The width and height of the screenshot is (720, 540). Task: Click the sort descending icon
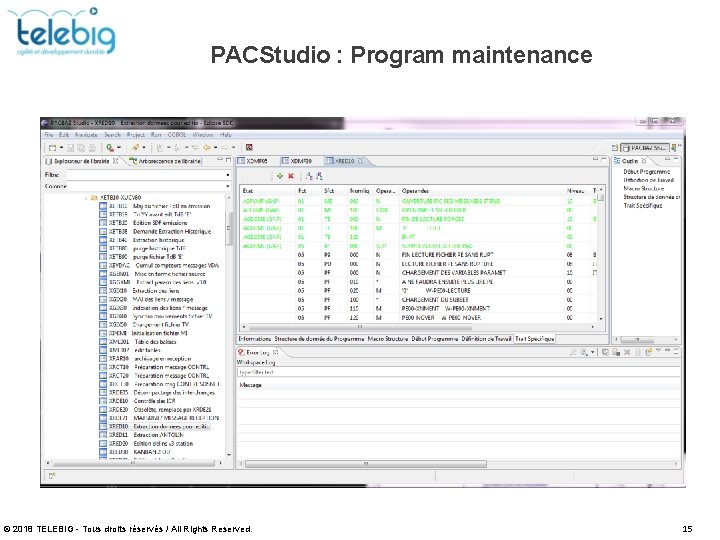click(319, 176)
